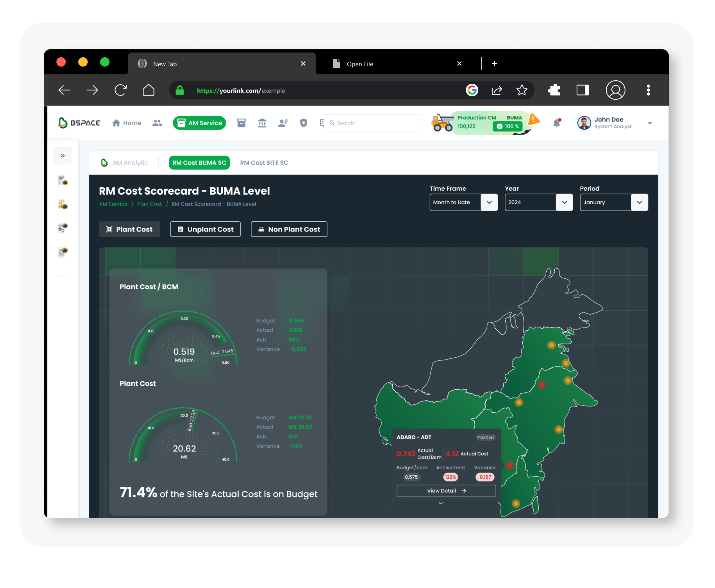Click the shield icon in top navigation
The image size is (715, 588).
click(x=304, y=123)
